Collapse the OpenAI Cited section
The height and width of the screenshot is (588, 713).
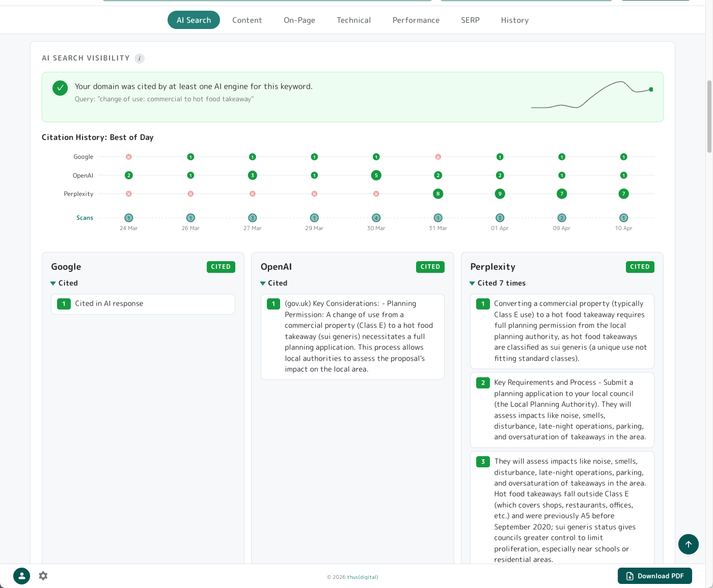click(274, 283)
